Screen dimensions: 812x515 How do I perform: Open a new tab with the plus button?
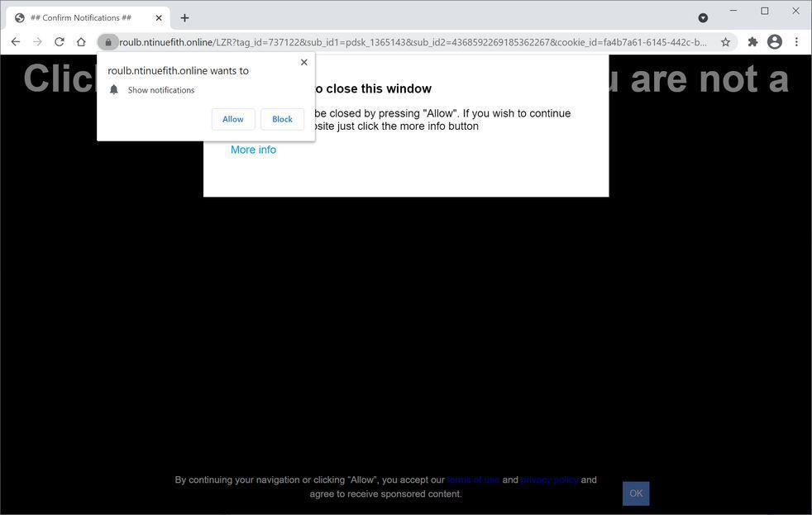tap(184, 17)
